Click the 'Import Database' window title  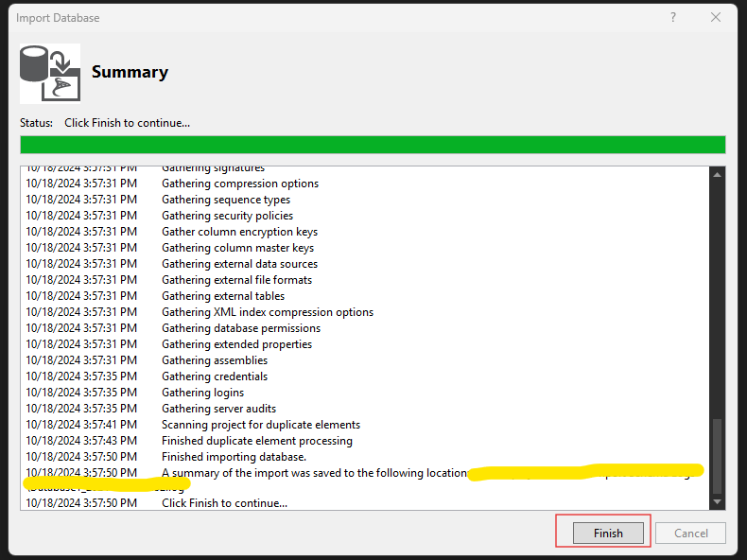[58, 18]
